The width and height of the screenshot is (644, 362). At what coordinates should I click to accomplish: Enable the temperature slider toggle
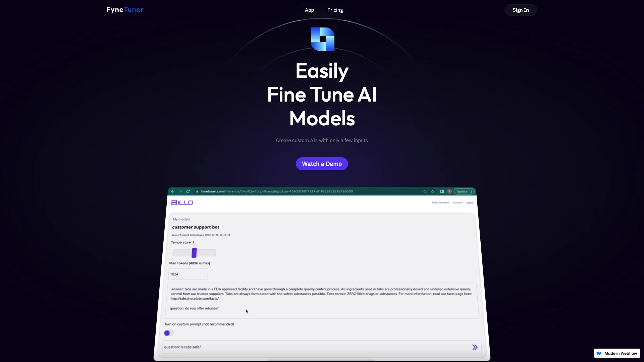click(194, 253)
